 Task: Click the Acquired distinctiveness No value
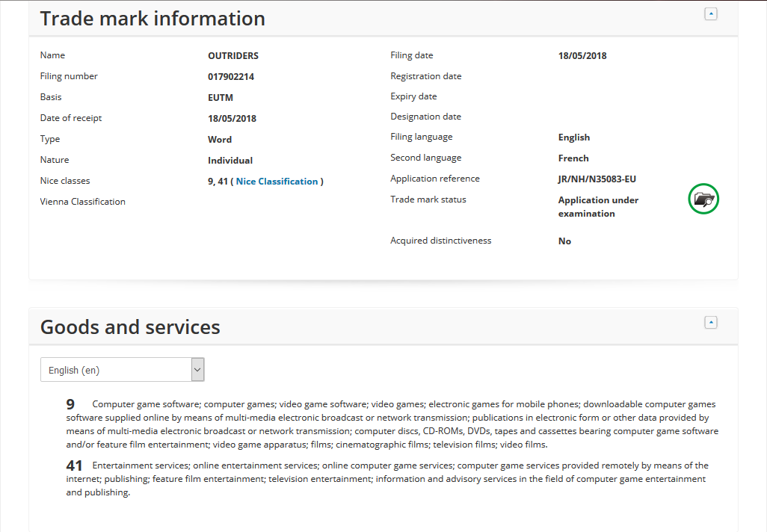click(564, 241)
